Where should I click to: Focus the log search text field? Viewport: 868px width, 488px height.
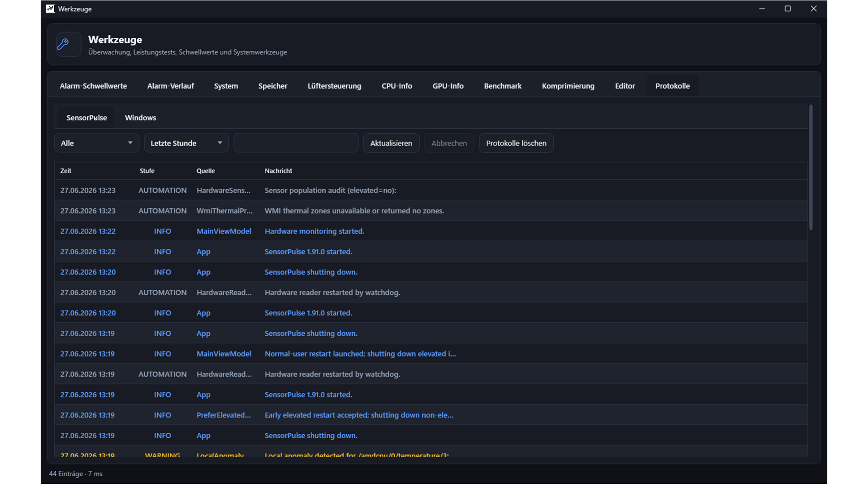tap(296, 143)
